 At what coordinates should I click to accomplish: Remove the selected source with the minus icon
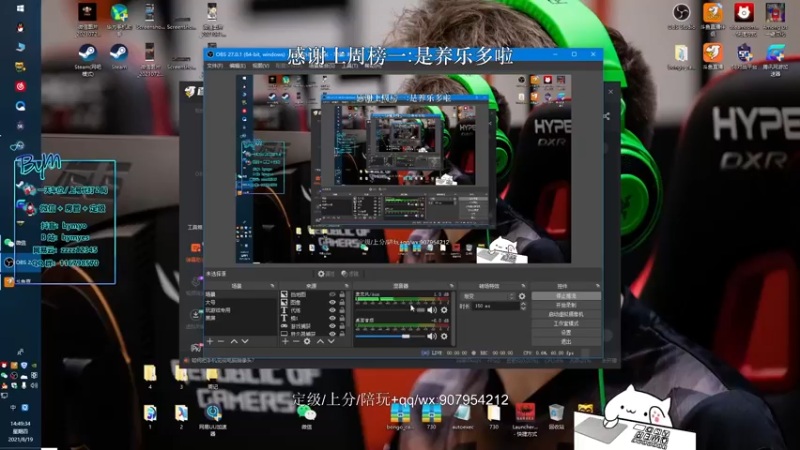tap(296, 341)
